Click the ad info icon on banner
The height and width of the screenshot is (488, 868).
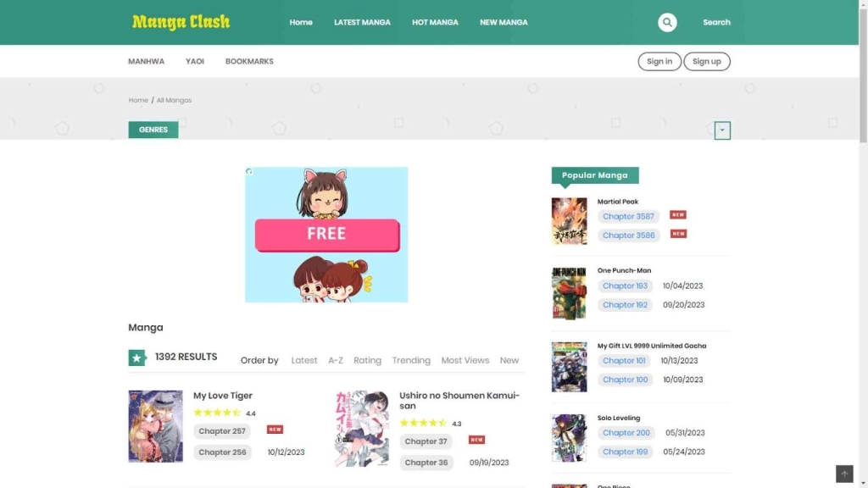tap(249, 171)
